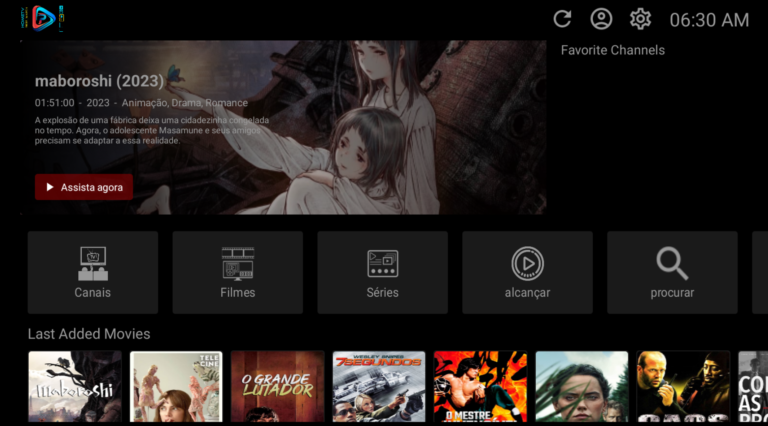The image size is (768, 426).
Task: Open the procurar search tile
Action: click(672, 272)
